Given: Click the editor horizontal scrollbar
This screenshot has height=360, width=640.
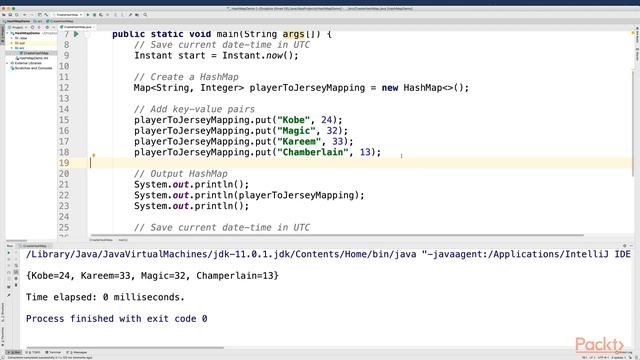Looking at the screenshot, I should [x=337, y=235].
